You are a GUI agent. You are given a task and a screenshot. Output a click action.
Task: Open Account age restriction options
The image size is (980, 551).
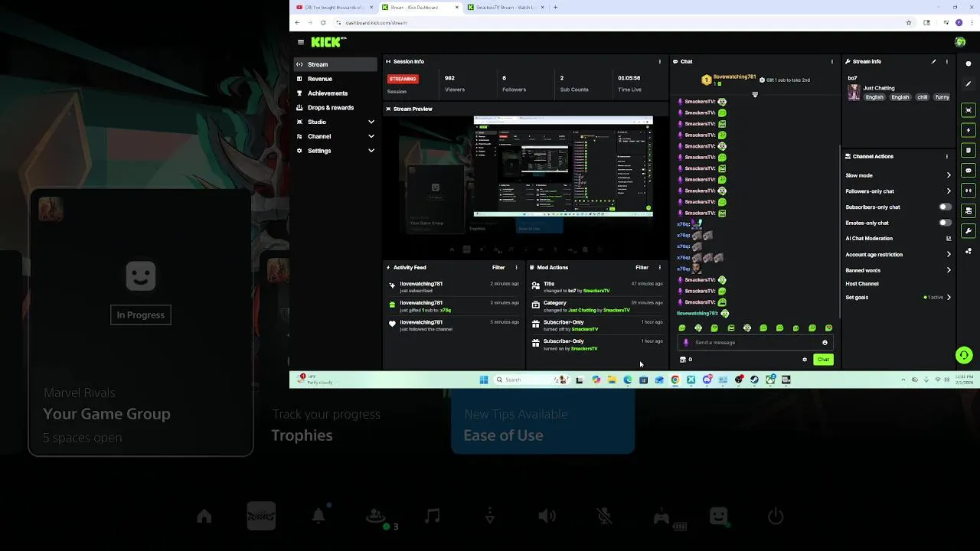pos(898,254)
